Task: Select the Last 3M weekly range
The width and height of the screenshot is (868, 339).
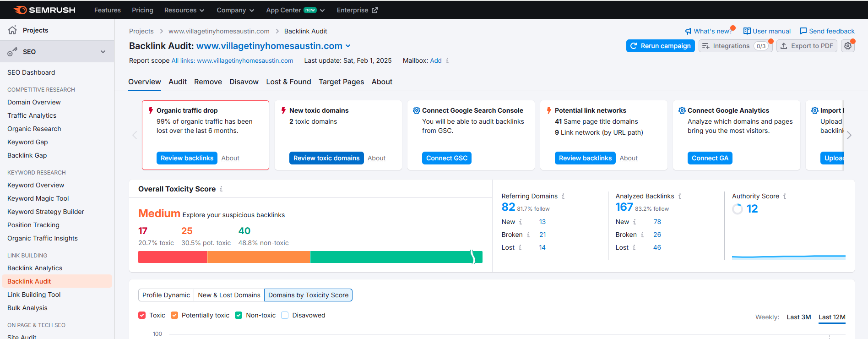Action: point(799,317)
